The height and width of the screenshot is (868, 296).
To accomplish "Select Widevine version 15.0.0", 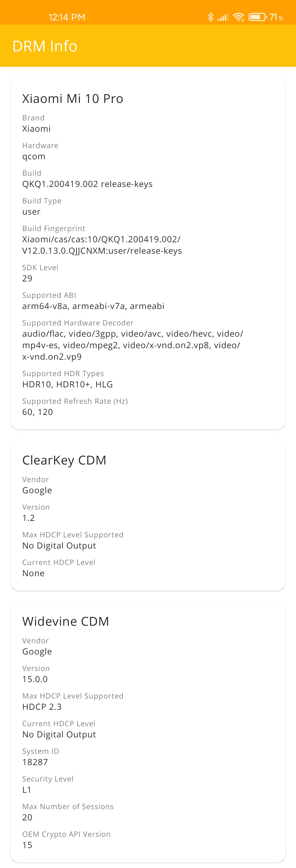I will tap(35, 679).
